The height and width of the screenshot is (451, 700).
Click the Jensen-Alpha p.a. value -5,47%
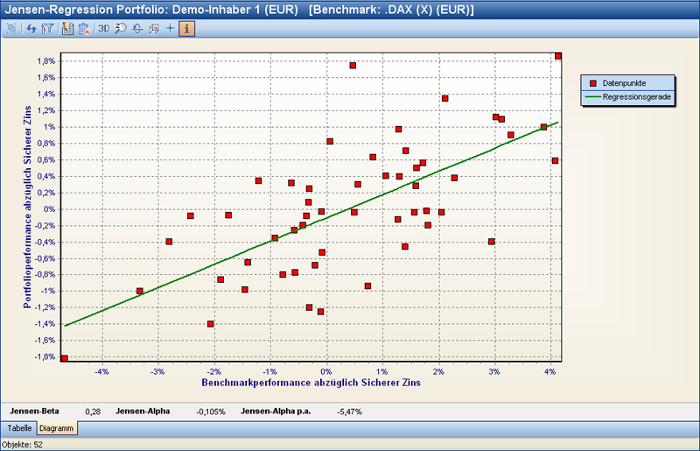pos(349,411)
